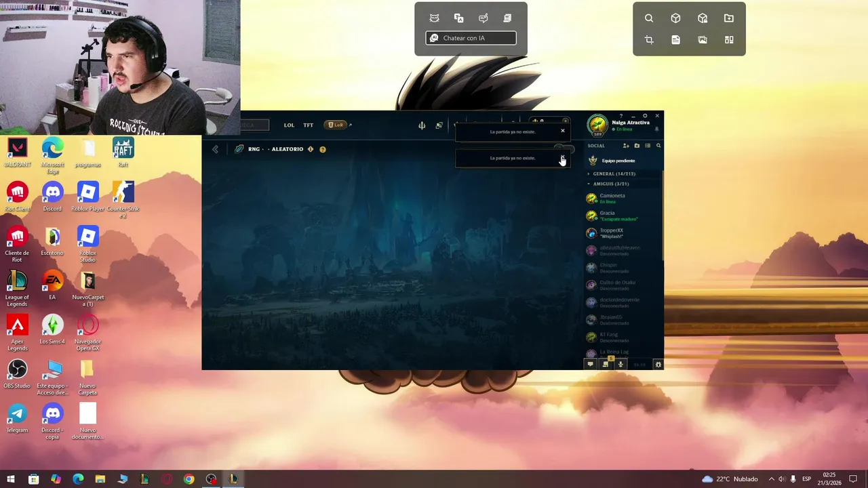
Task: Open the chat bubble icon at bottom
Action: 590,365
